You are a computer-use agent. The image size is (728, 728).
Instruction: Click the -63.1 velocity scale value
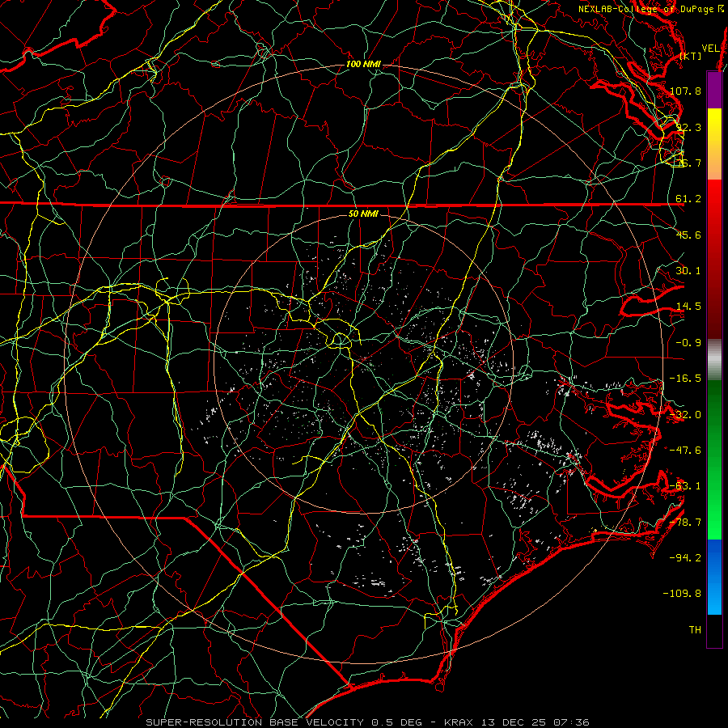tap(685, 486)
